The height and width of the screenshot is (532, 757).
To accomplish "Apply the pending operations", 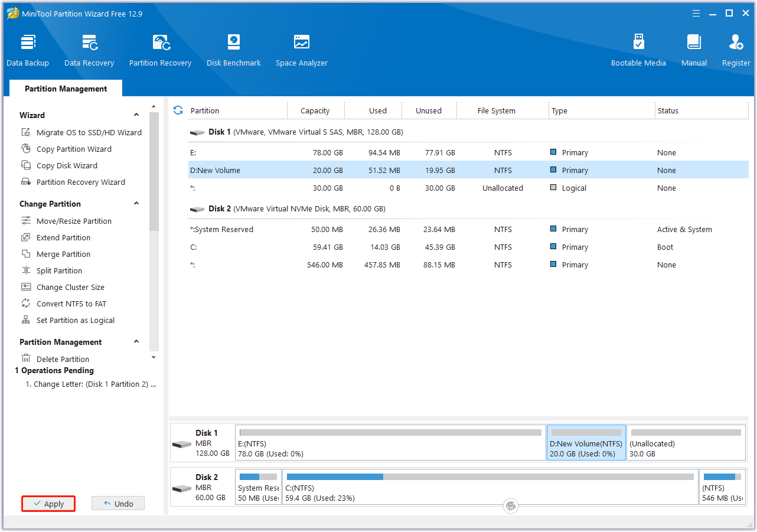I will point(48,504).
